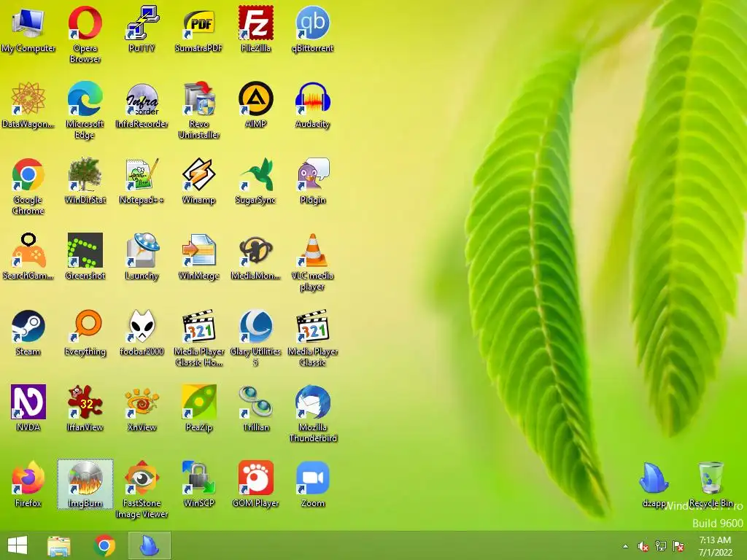Launch FileZilla from desktop
This screenshot has height=560, width=747.
point(256,29)
